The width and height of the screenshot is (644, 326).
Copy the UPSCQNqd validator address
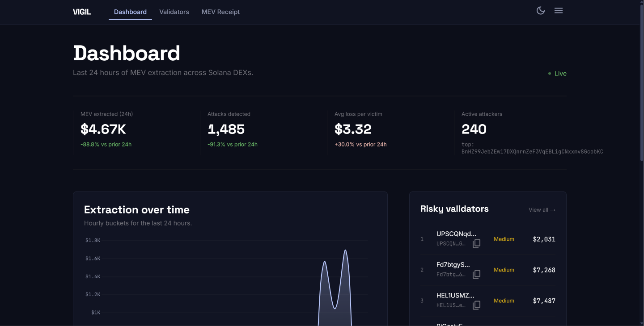pos(477,243)
